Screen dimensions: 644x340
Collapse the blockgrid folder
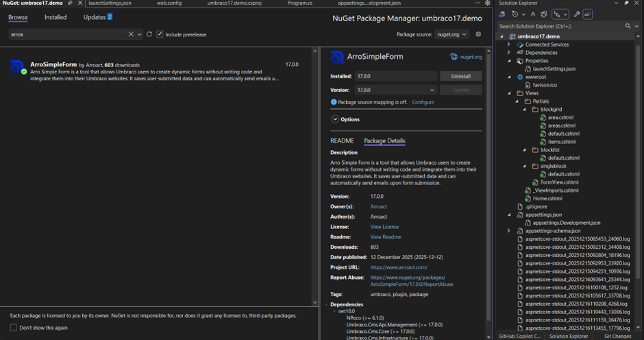(x=525, y=110)
